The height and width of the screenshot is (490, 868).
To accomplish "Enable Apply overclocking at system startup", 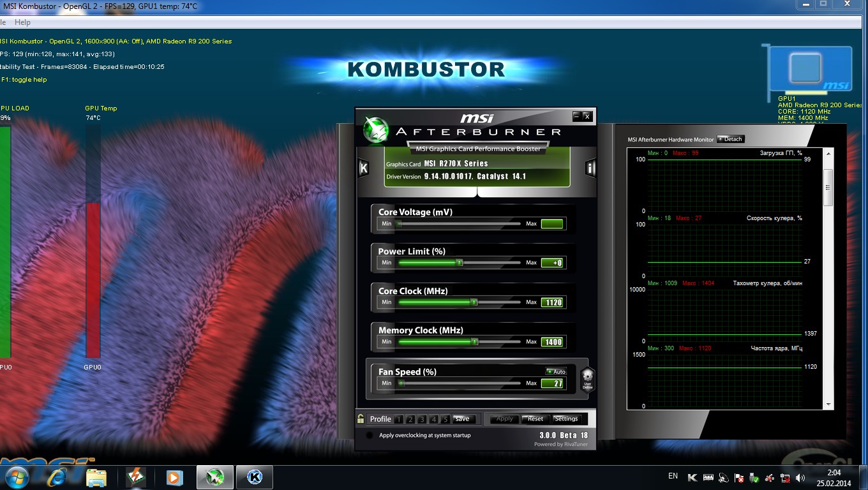I will [x=370, y=435].
